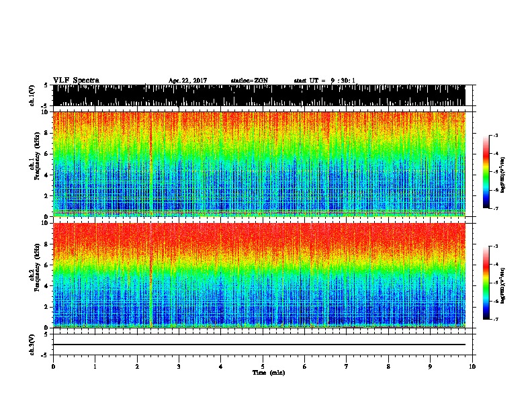Click time axis tick label "5"
The image size is (532, 411).
click(263, 367)
